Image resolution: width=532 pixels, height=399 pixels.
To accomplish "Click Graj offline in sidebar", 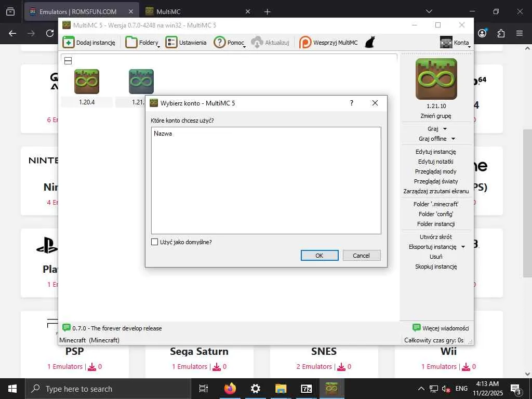I will click(433, 139).
